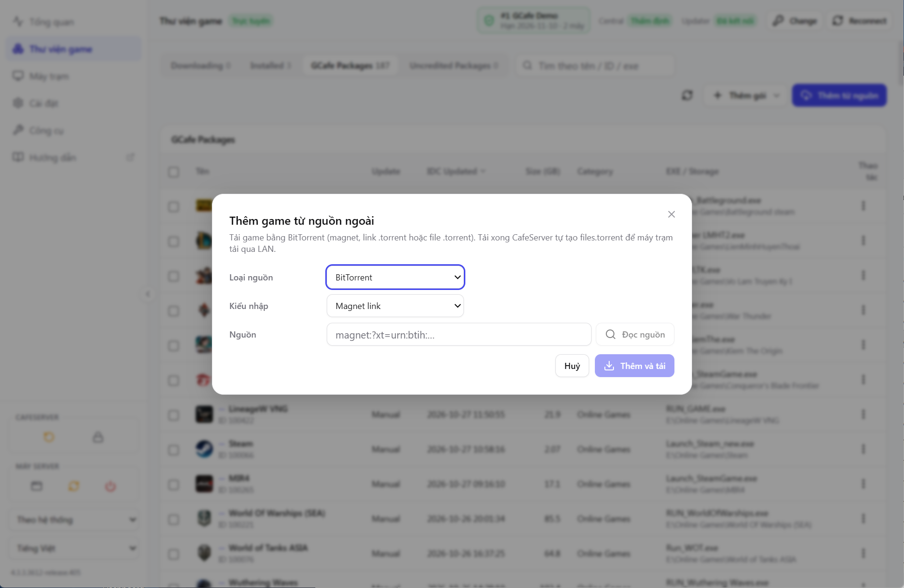This screenshot has height=588, width=904.
Task: Open the three-dot menu for World of Tanks ASIA
Action: tap(863, 553)
